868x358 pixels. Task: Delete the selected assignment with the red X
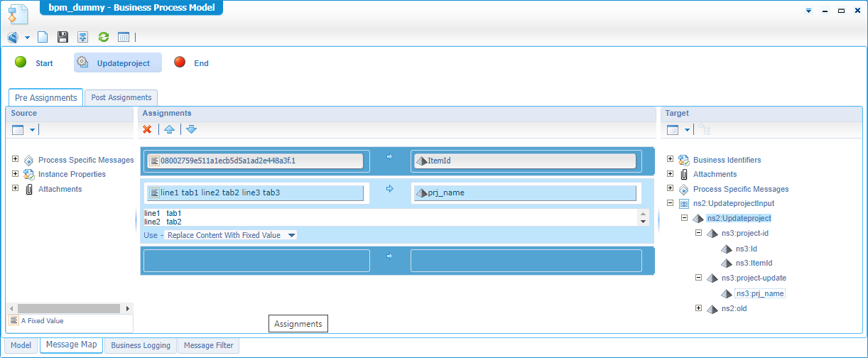147,129
